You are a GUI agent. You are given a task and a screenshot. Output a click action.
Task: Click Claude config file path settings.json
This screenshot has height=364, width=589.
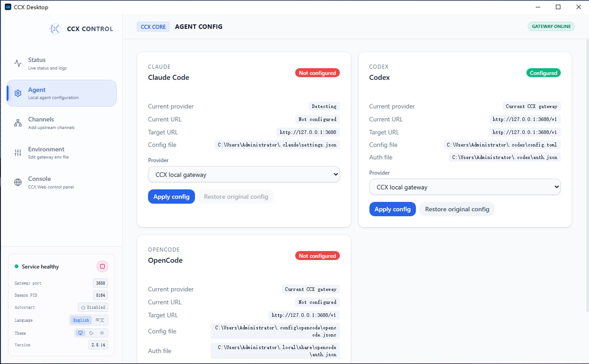coord(277,145)
